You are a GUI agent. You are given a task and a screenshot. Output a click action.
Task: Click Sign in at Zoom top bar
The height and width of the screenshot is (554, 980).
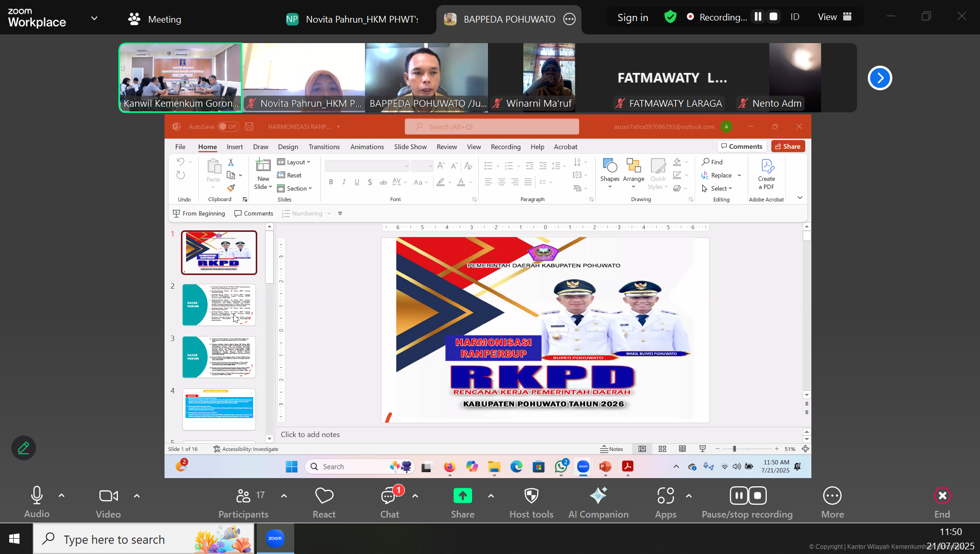pos(632,17)
